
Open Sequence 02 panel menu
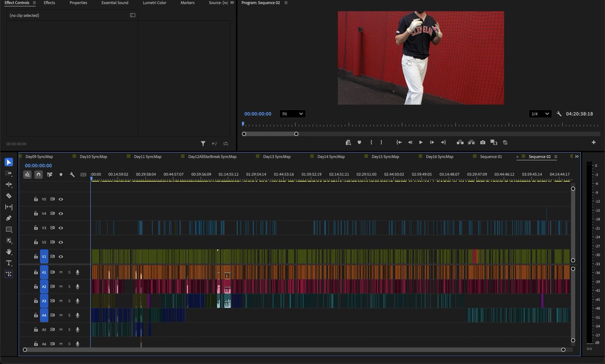click(556, 157)
